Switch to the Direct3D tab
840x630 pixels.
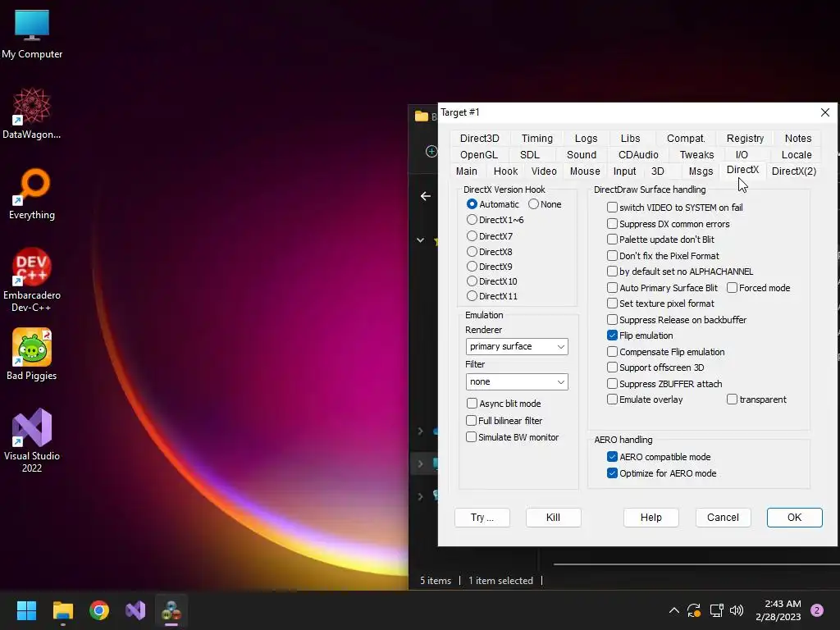pyautogui.click(x=479, y=138)
